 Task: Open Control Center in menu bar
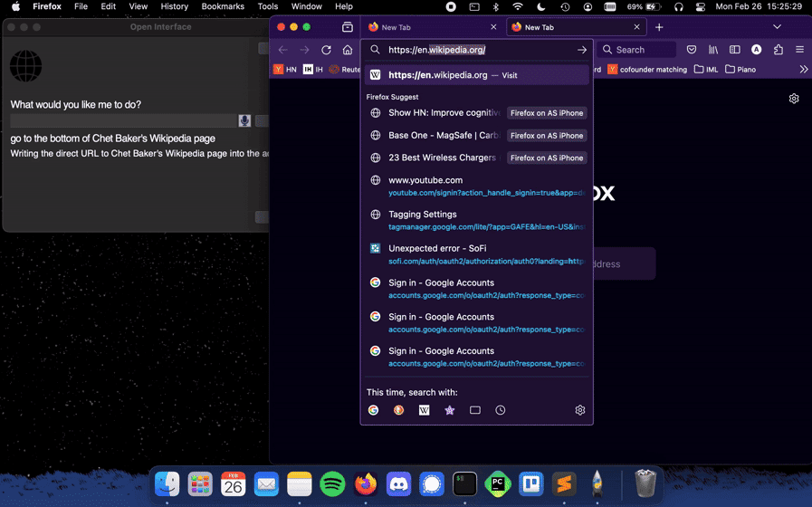pos(700,6)
